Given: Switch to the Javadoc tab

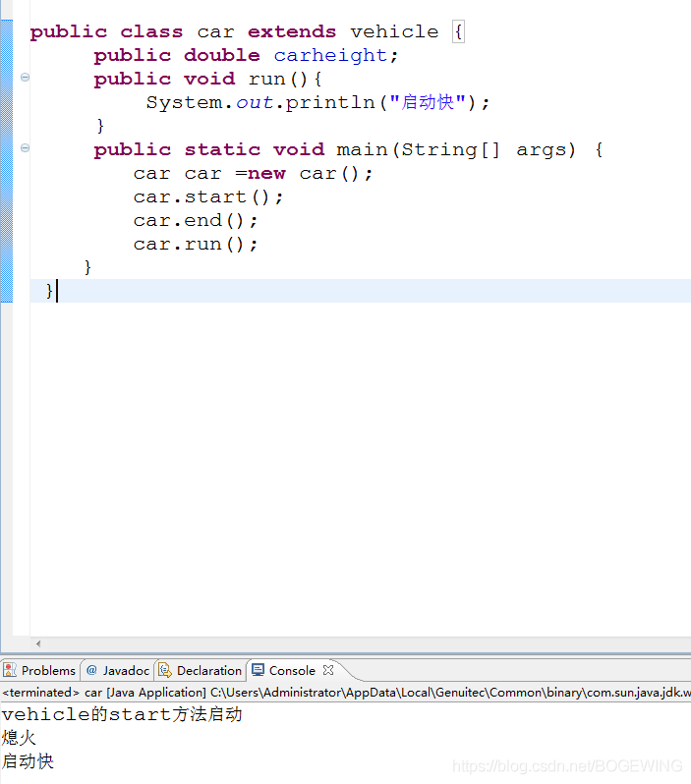Looking at the screenshot, I should [x=118, y=670].
